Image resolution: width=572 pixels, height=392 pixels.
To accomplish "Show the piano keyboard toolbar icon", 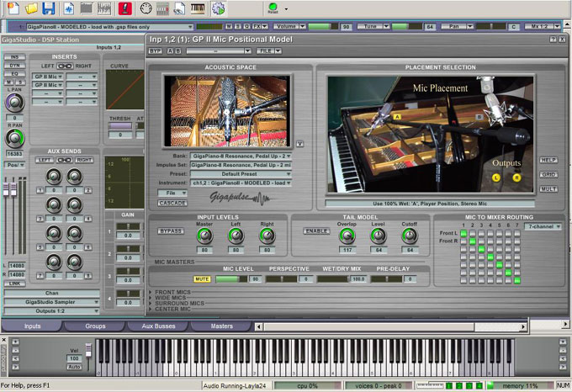I will click(x=198, y=8).
